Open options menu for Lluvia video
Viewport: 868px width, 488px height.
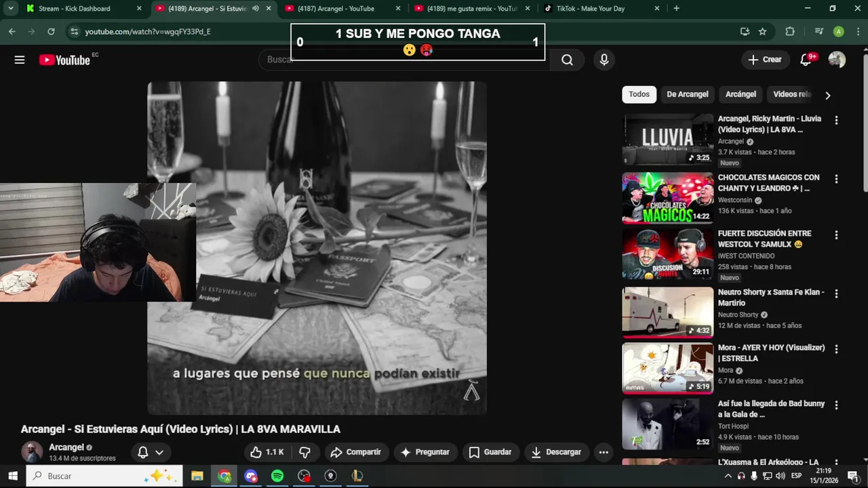836,120
